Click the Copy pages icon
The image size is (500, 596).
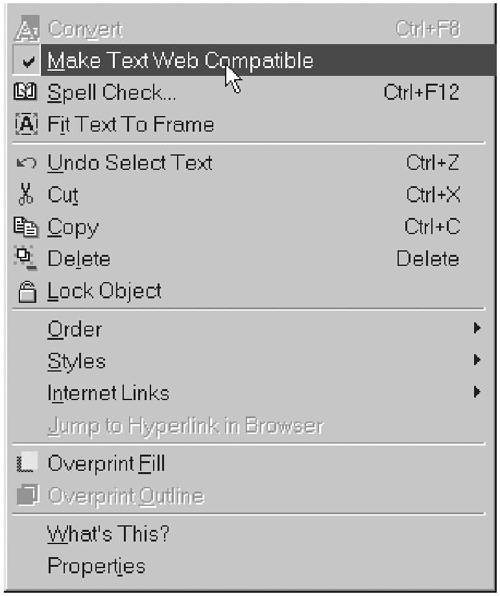click(x=26, y=227)
